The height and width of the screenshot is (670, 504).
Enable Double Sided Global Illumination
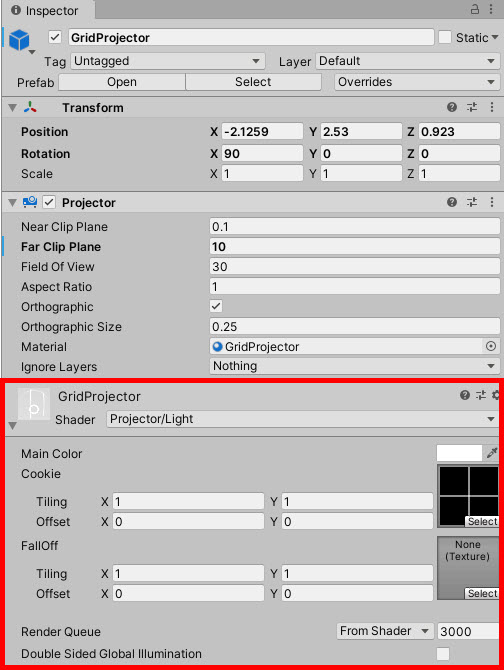point(443,653)
